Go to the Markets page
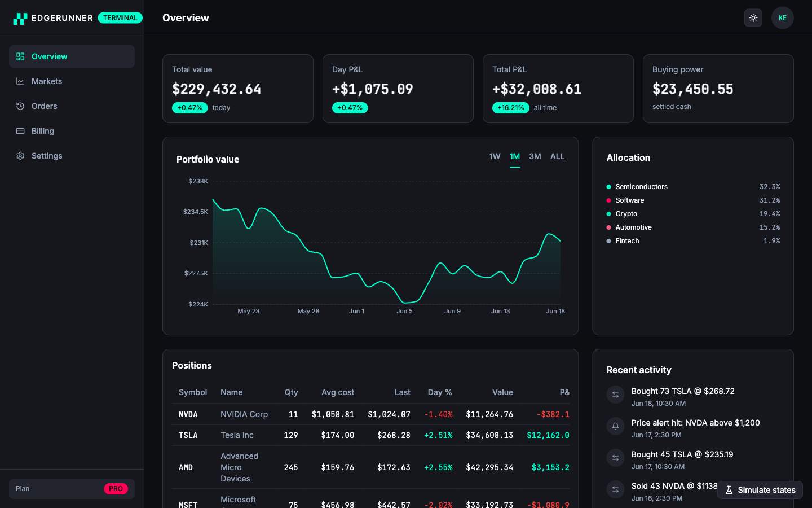Image resolution: width=812 pixels, height=508 pixels. (72, 81)
